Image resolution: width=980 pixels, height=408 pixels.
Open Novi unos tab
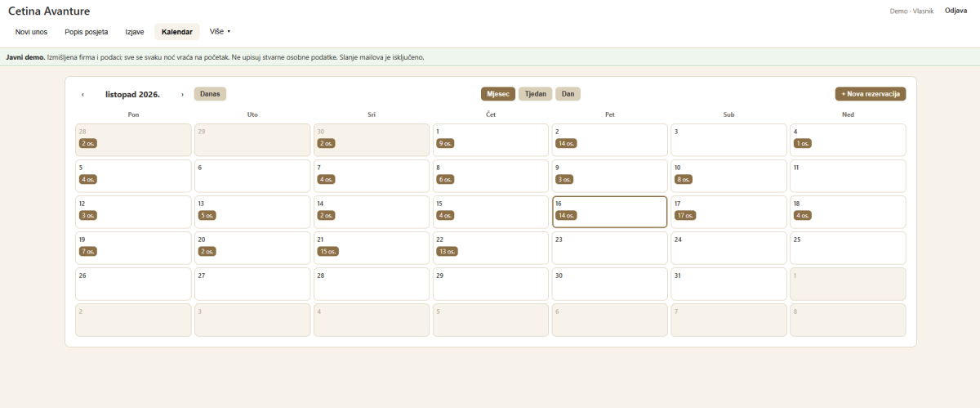[32, 32]
